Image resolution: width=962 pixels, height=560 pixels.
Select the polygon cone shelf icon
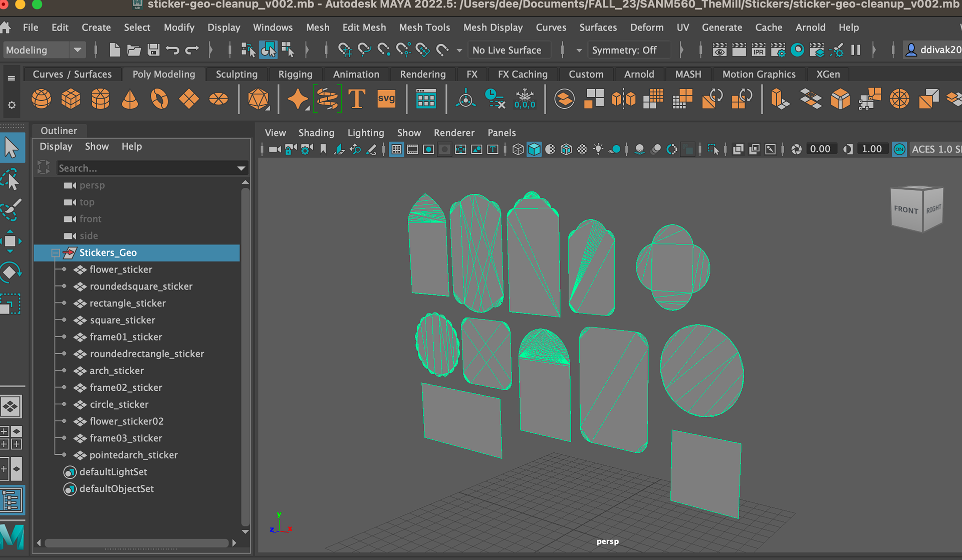(x=130, y=99)
